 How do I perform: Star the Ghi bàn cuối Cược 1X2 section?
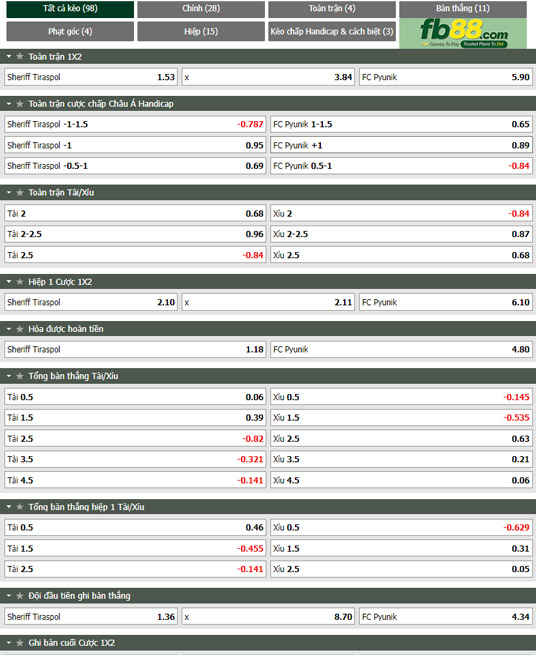click(x=20, y=643)
